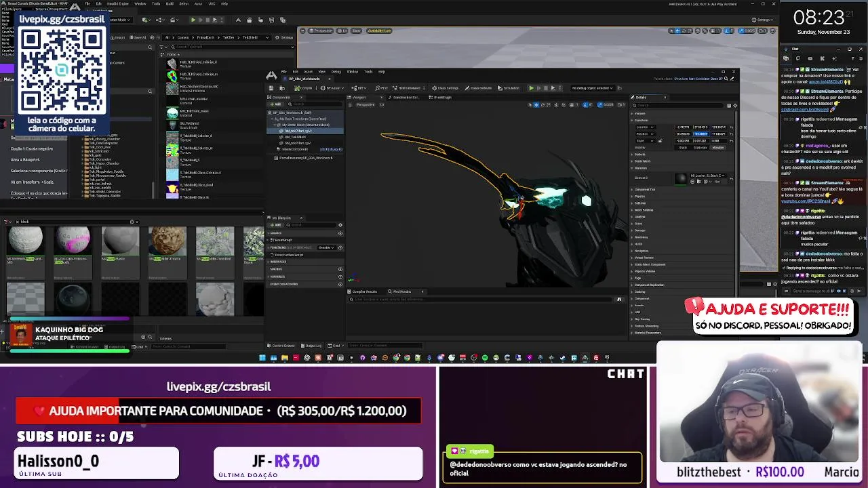Toggle Hide Unrelated in the blueprint toolbar
868x488 pixels.
click(406, 88)
